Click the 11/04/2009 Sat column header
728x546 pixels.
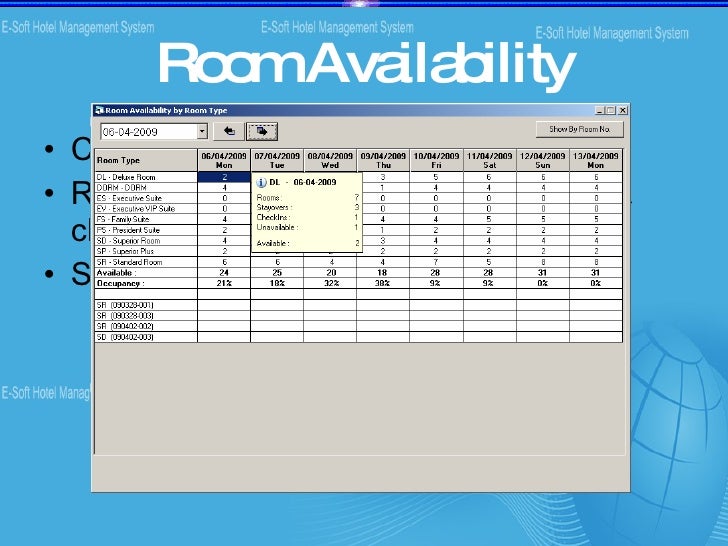[x=490, y=160]
